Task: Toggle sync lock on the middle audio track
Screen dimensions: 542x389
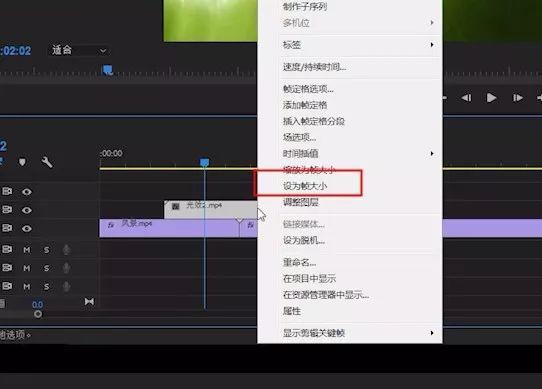Action: (x=7, y=268)
